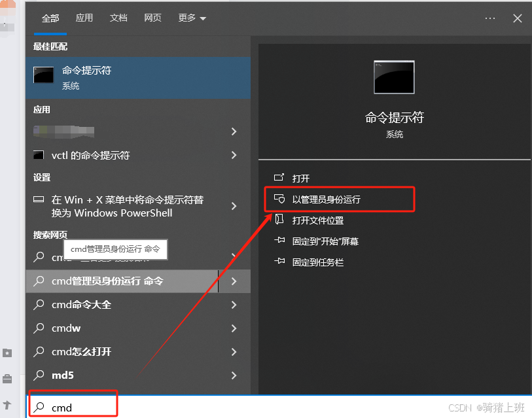Expand vctl 的命令提示符 chevron
The height and width of the screenshot is (418, 532).
point(234,156)
